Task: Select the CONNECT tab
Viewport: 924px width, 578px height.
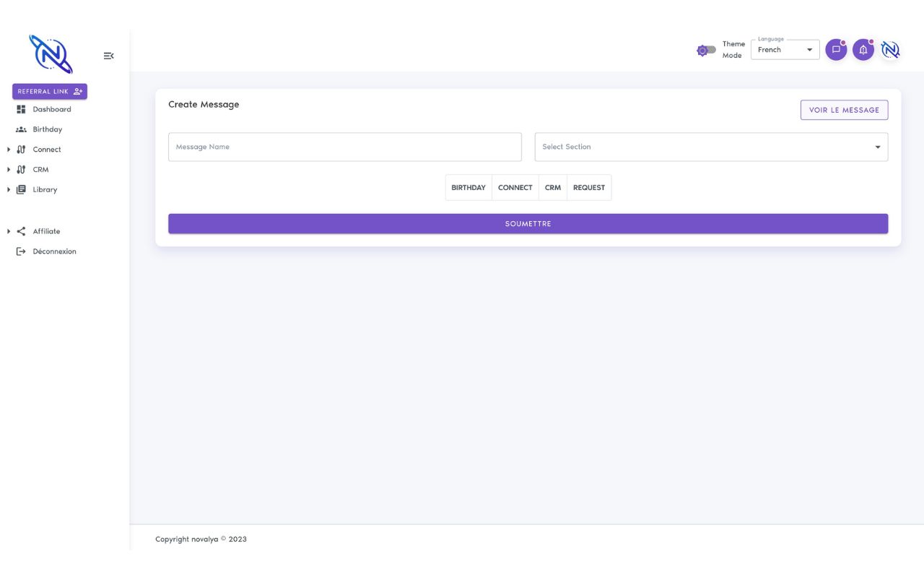Action: click(515, 188)
